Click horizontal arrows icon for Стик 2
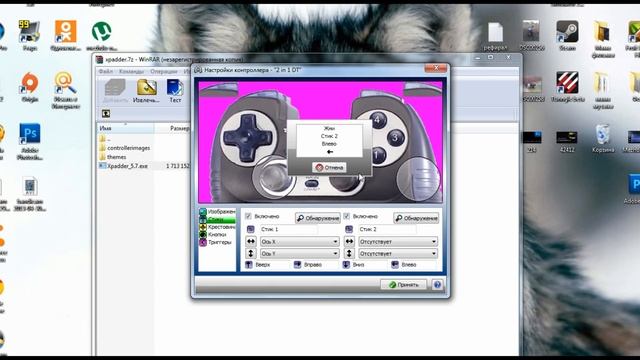 coord(349,242)
